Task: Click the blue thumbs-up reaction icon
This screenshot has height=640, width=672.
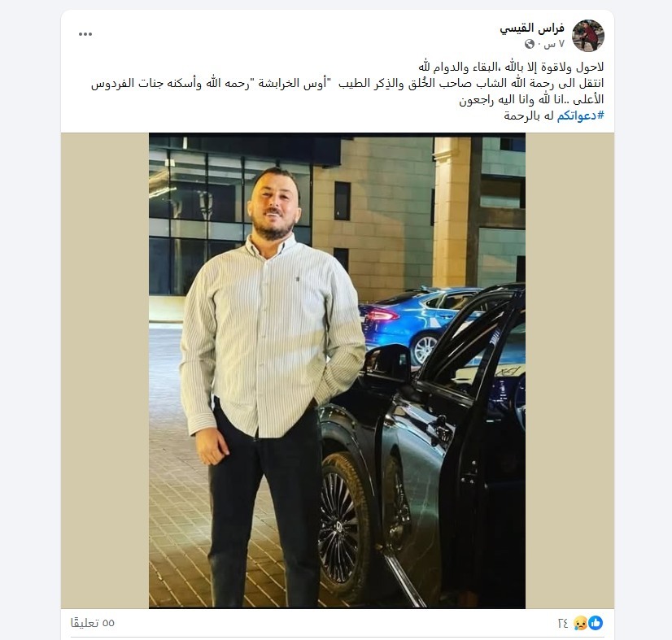Action: coord(596,623)
